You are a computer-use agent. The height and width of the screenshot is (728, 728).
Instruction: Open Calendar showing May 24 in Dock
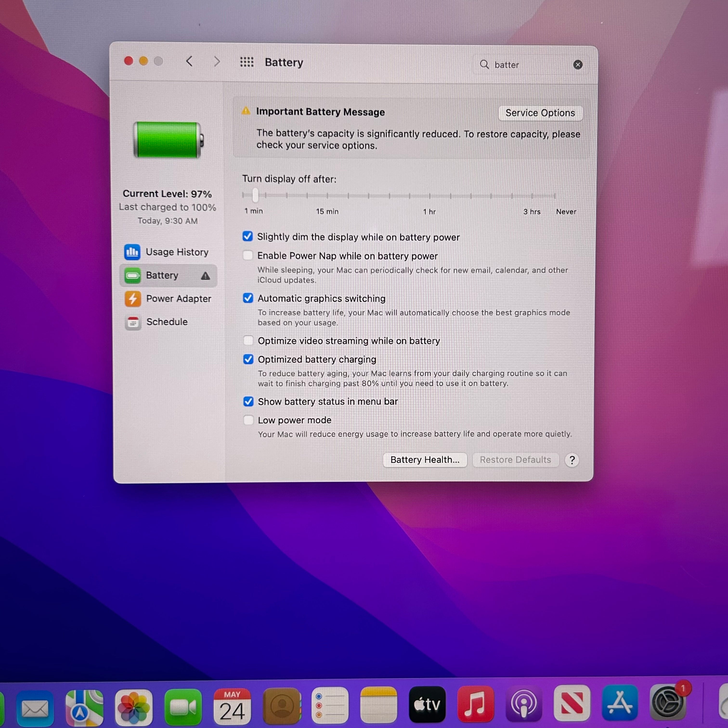click(x=232, y=706)
